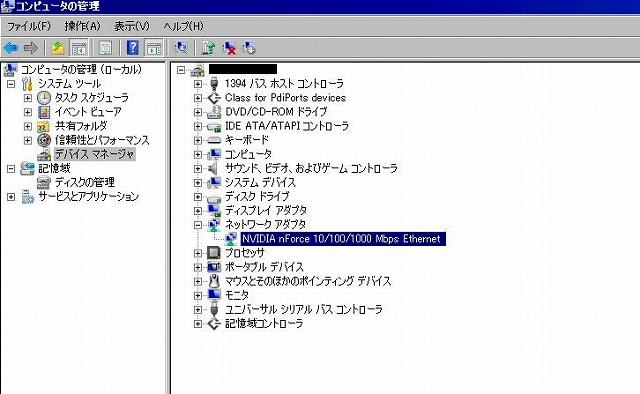Click the Disable device toolbar icon
The width and height of the screenshot is (640, 394).
(x=249, y=48)
